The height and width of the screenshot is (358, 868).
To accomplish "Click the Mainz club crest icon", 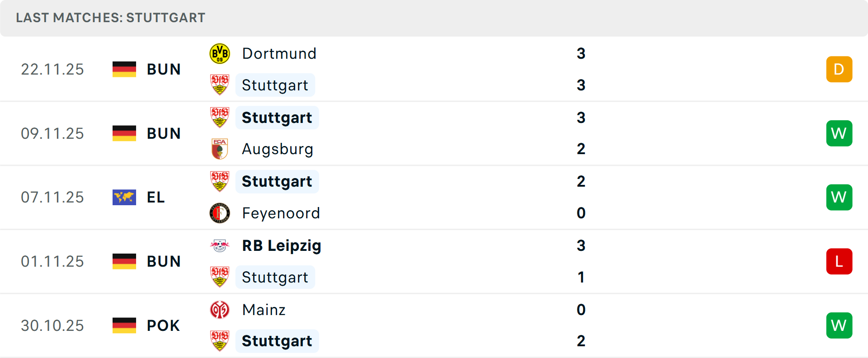I will pyautogui.click(x=220, y=310).
